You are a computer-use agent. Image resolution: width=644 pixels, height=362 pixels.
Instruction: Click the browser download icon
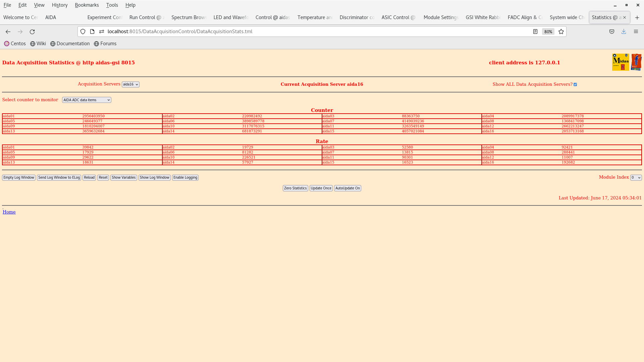[x=624, y=32]
